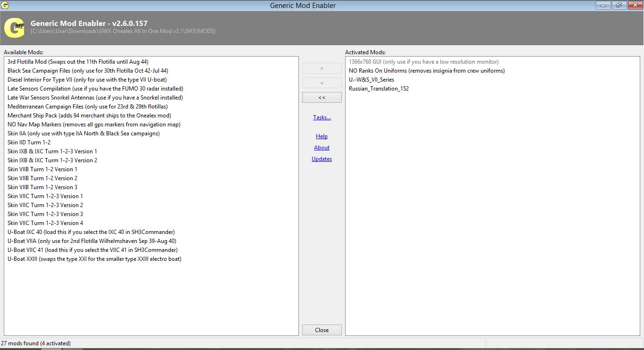644x350 pixels.
Task: Select NO Nav Map Markers mod
Action: click(x=94, y=125)
